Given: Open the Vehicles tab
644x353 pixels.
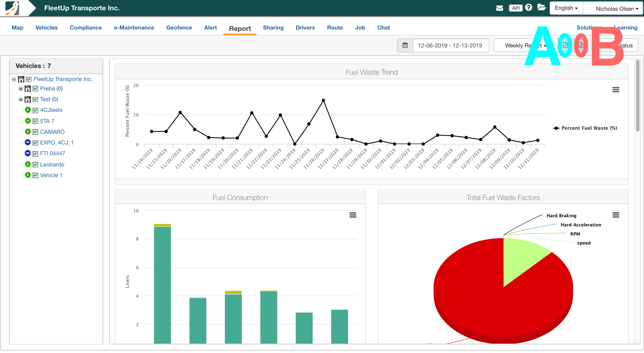Looking at the screenshot, I should (47, 28).
